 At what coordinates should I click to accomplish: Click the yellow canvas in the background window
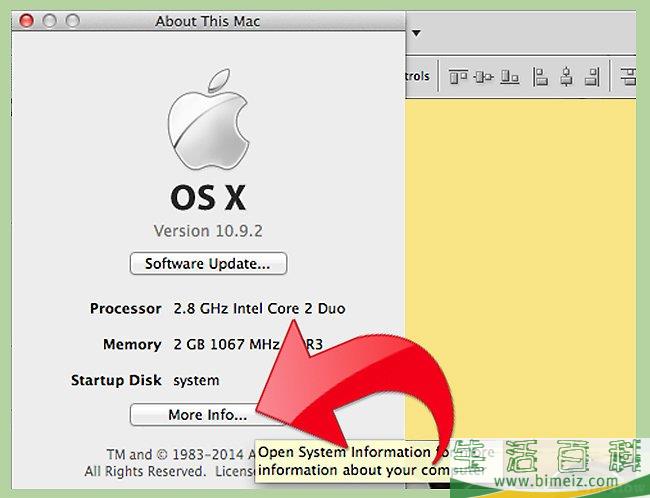520,269
